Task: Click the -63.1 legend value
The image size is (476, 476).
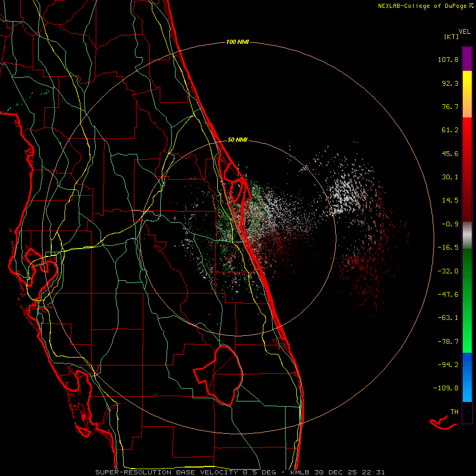Action: 448,318
